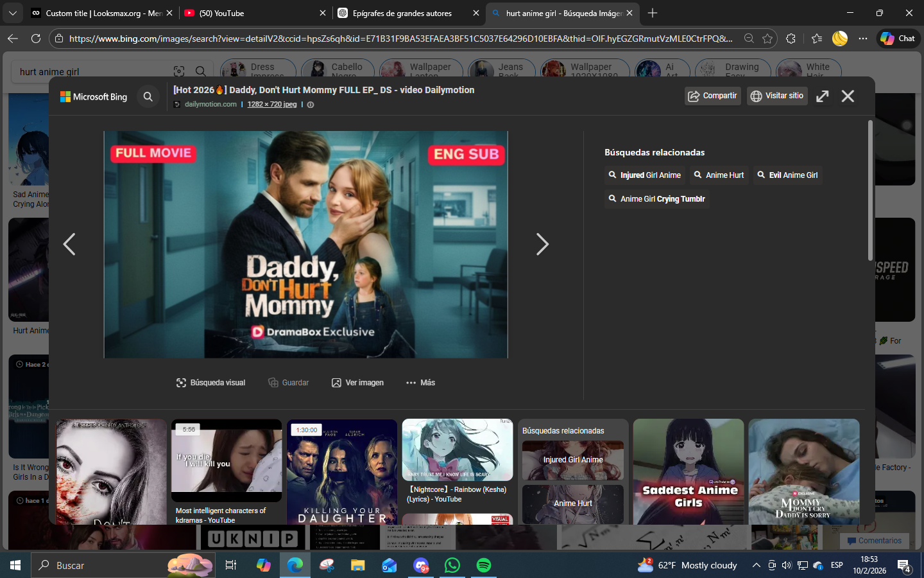Screen dimensions: 924x578
Task: Show the next image with right arrow
Action: (x=542, y=244)
